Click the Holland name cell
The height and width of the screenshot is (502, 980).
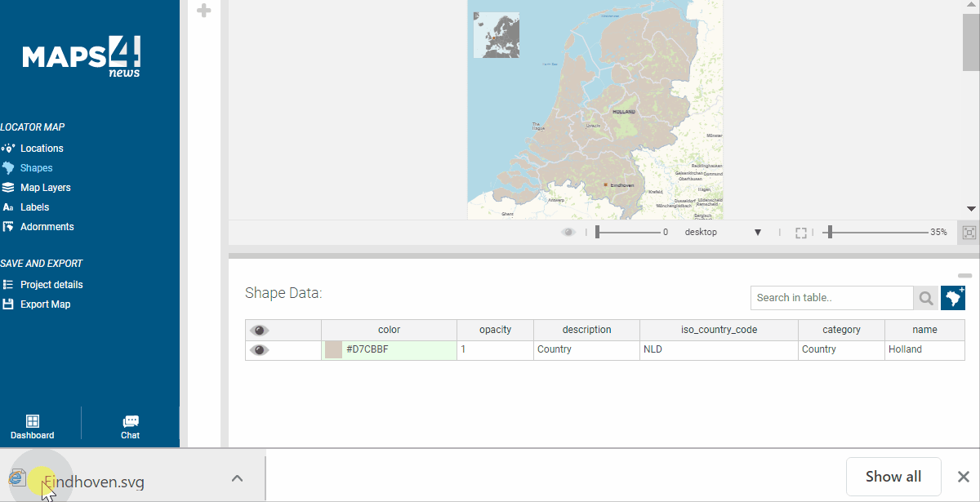tap(924, 350)
